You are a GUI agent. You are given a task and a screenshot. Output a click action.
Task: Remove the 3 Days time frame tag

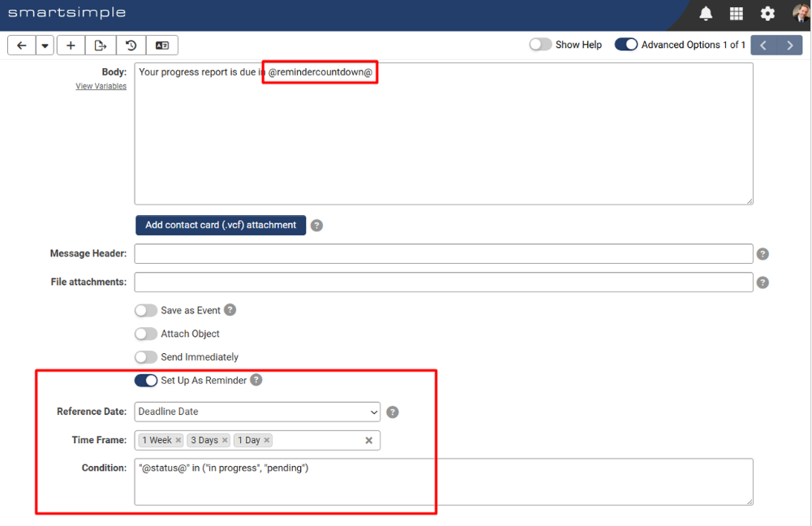point(225,440)
